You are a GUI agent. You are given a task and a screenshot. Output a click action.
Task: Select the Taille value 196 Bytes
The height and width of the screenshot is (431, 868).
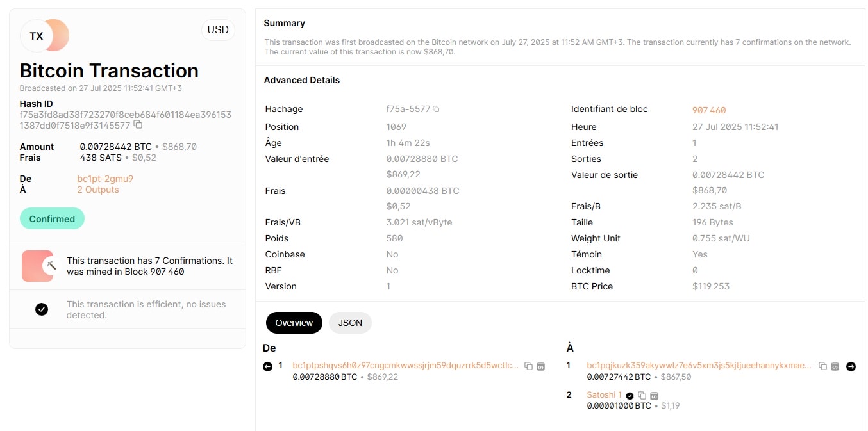click(x=713, y=222)
